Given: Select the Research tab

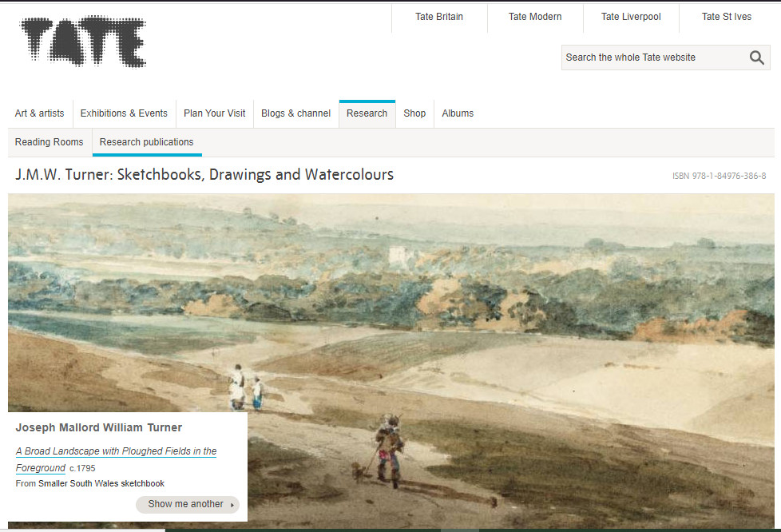Looking at the screenshot, I should [367, 113].
